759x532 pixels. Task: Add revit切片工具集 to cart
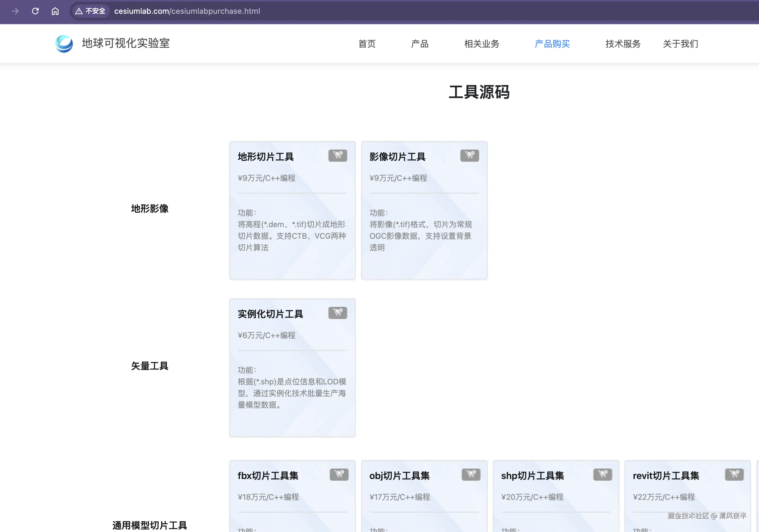(x=734, y=475)
